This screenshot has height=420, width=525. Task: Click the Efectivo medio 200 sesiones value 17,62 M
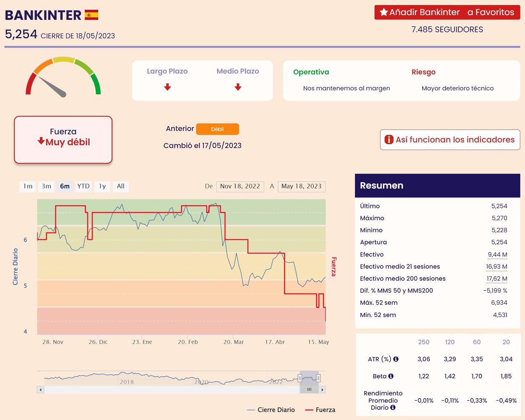497,278
